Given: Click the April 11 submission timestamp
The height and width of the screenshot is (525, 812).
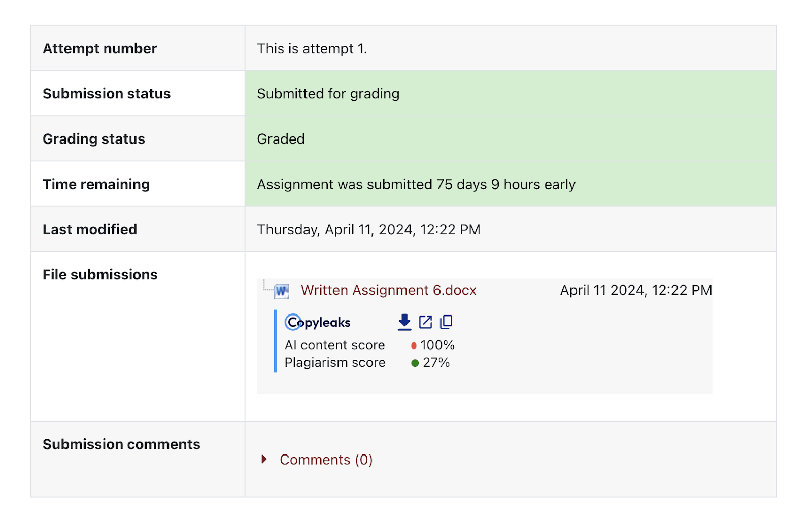Looking at the screenshot, I should 636,290.
